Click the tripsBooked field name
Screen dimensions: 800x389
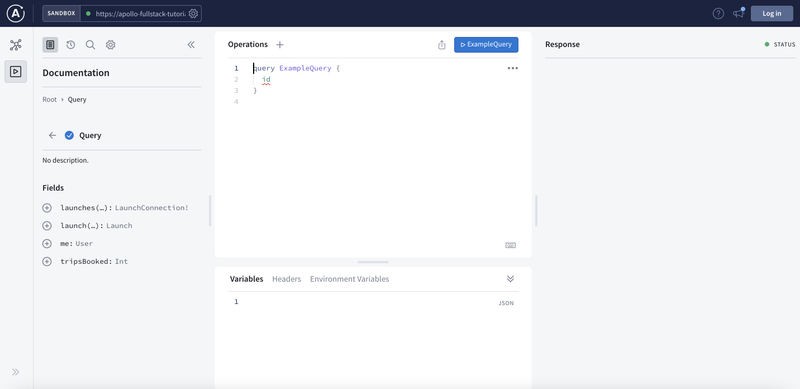86,261
